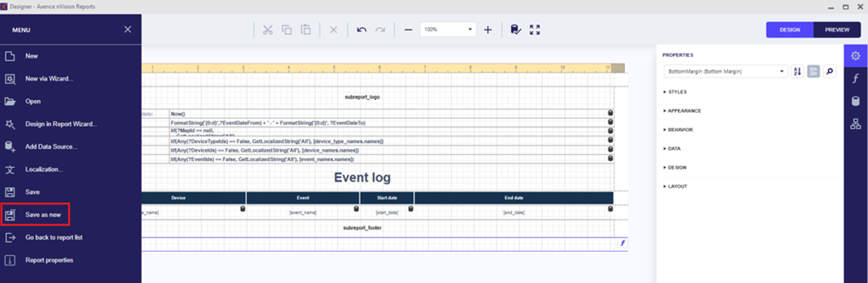Switch properties to categorized view
Viewport: 868px width, 283px height.
(813, 72)
